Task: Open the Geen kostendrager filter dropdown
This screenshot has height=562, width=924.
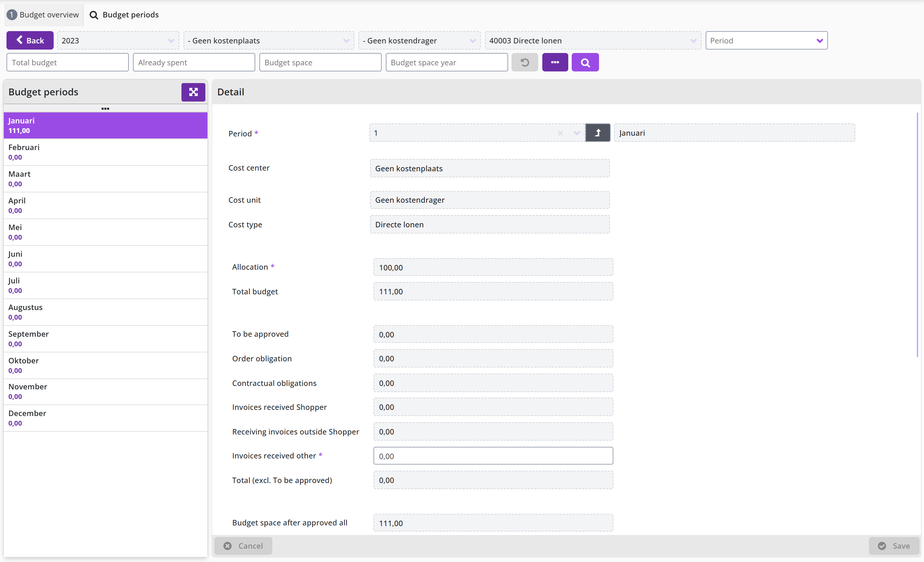Action: [x=419, y=41]
